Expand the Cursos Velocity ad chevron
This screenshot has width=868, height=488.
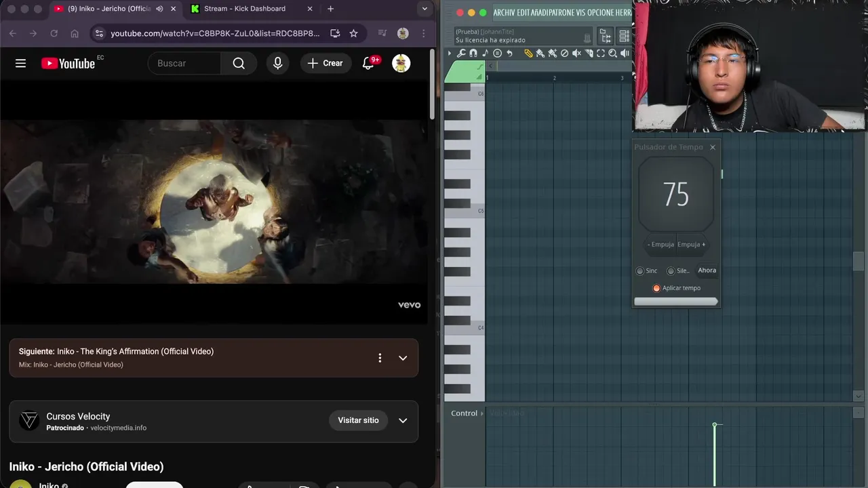(403, 420)
